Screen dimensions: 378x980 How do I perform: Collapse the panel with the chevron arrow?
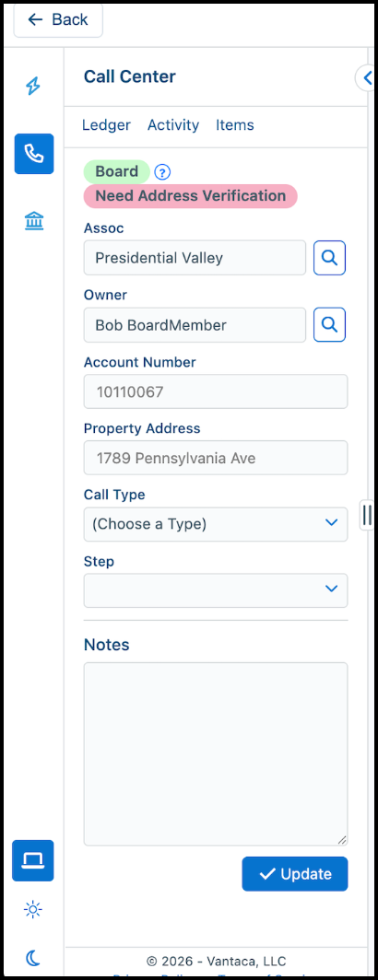tap(365, 77)
